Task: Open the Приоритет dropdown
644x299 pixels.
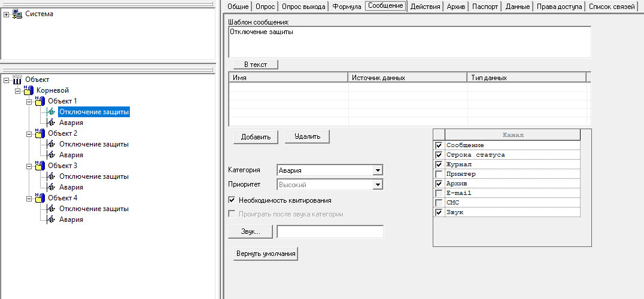Action: [378, 185]
